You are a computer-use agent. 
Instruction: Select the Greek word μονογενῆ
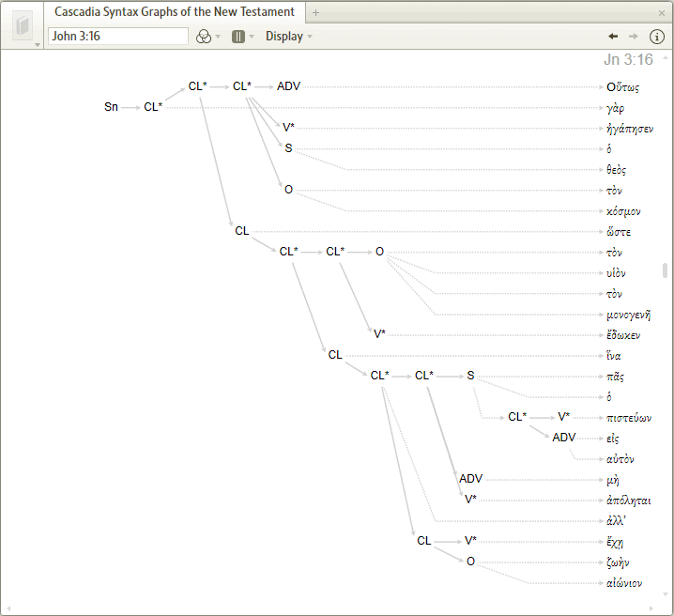tap(628, 315)
